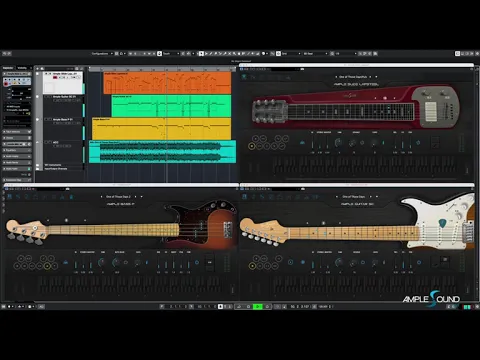
Task: Select the Ample Guitar SC 01 track
Action: click(x=63, y=106)
